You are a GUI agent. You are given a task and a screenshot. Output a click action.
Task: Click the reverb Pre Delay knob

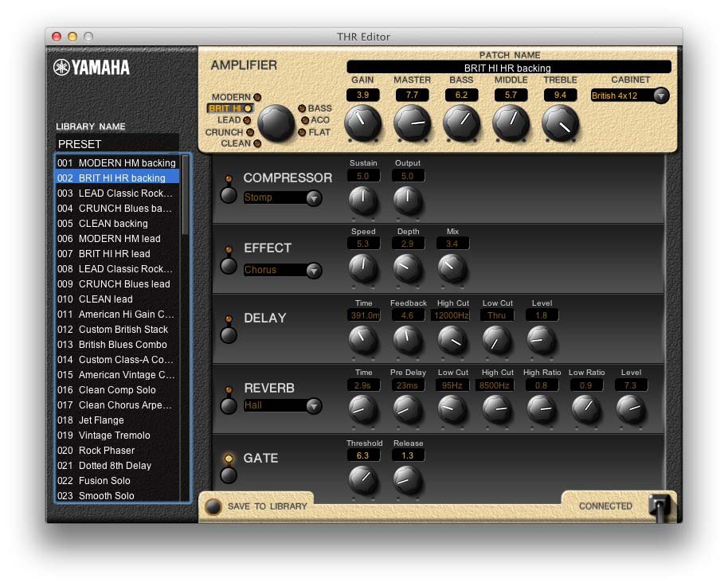[x=407, y=409]
